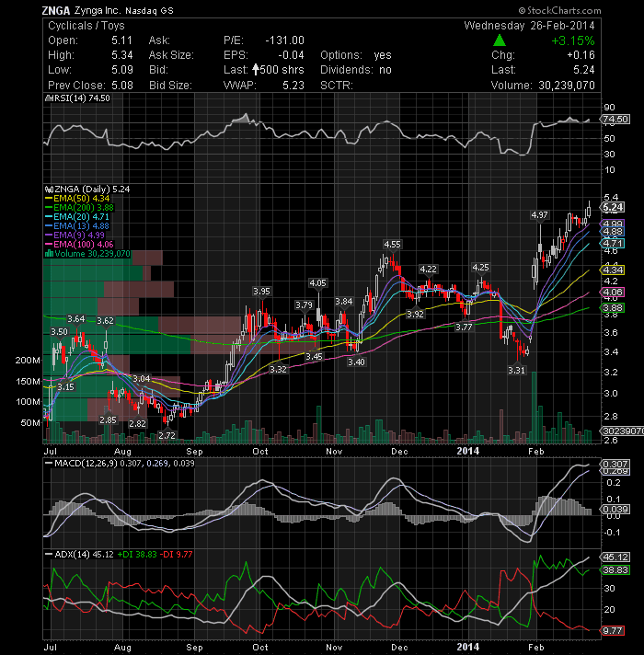Click the SCTR: label
The height and width of the screenshot is (655, 644).
[x=337, y=86]
